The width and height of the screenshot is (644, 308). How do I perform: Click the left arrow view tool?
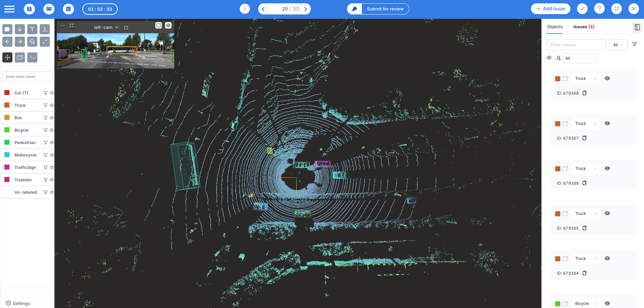point(7,42)
